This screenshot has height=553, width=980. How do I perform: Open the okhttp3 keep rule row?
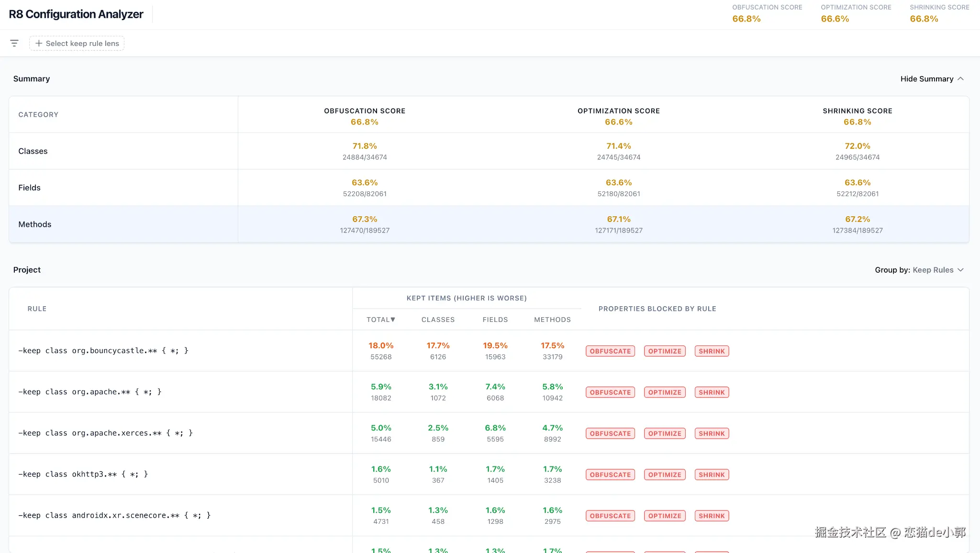(x=489, y=474)
